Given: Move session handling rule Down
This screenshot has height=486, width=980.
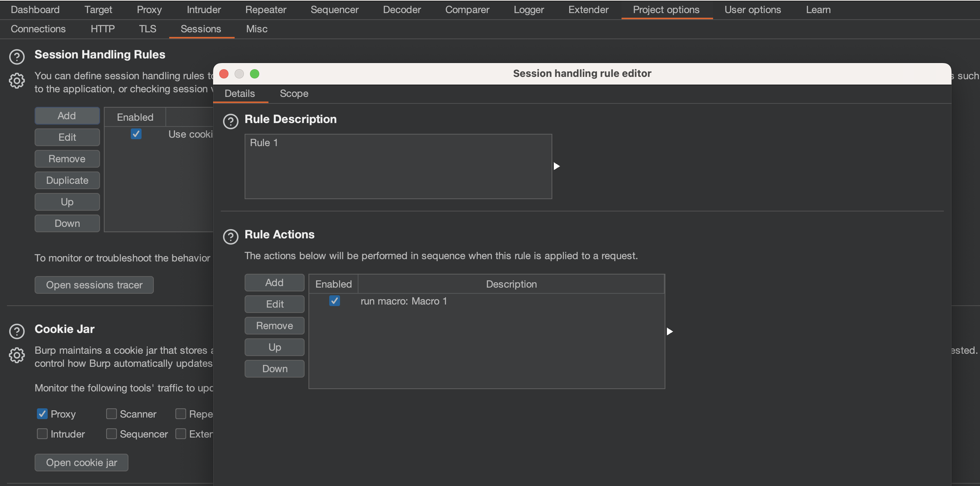Looking at the screenshot, I should point(67,223).
